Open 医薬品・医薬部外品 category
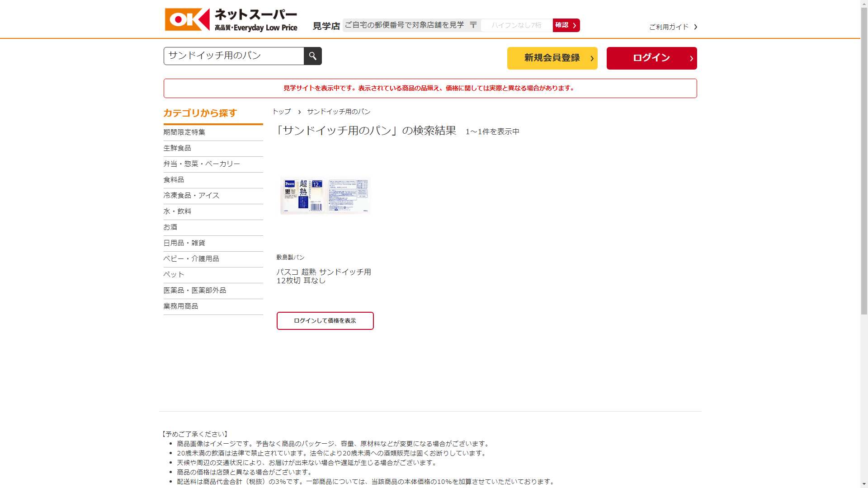 [195, 291]
